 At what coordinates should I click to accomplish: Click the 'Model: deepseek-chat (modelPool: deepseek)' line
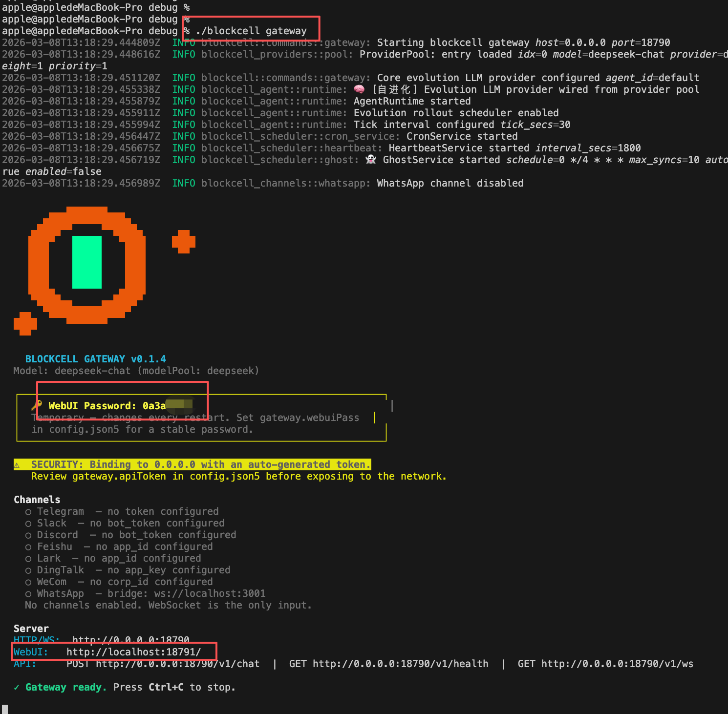(x=136, y=371)
